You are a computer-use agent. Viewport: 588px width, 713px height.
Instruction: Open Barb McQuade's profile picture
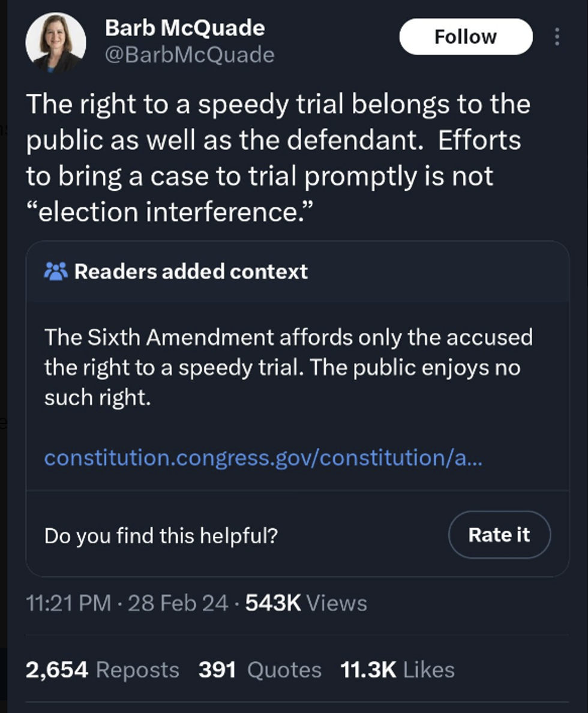pos(55,42)
